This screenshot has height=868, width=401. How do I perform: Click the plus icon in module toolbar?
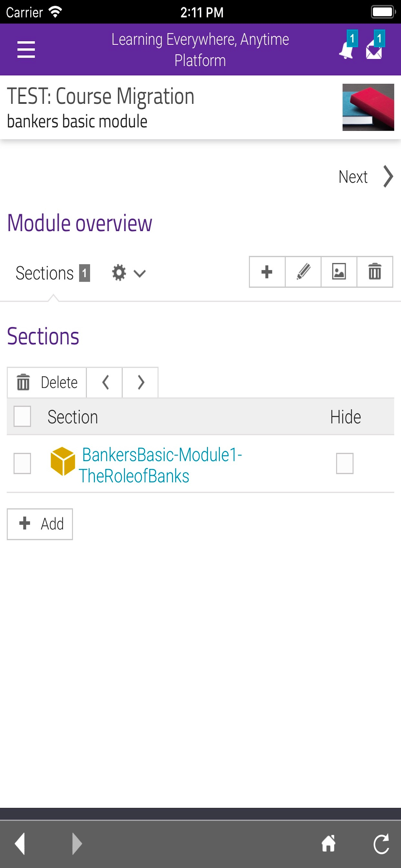pyautogui.click(x=267, y=272)
